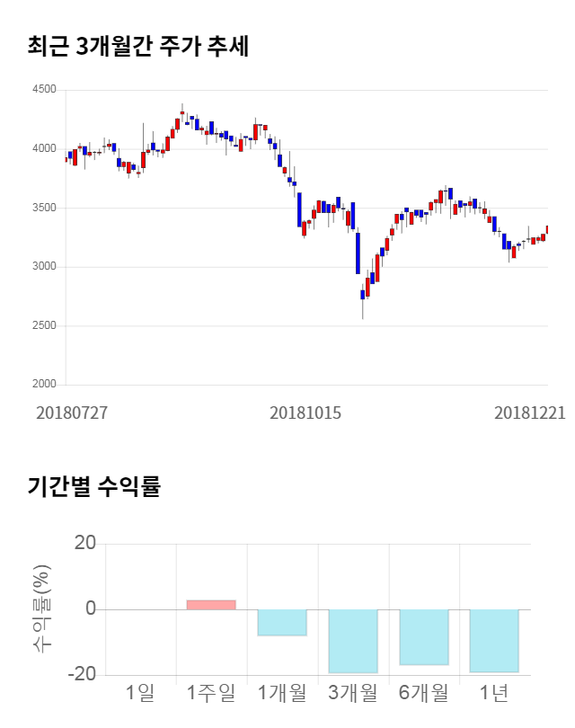575x728 pixels.
Task: Click the '6개월' period label
Action: click(423, 693)
